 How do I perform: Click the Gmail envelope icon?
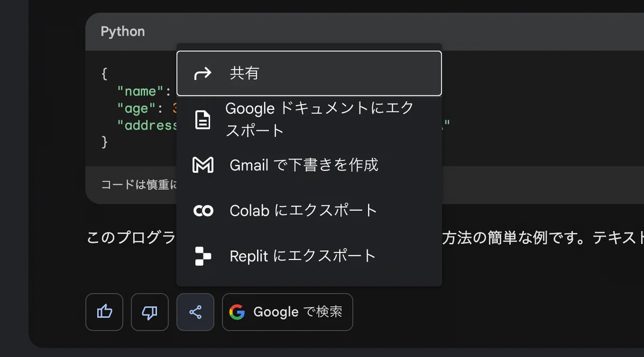pos(203,165)
